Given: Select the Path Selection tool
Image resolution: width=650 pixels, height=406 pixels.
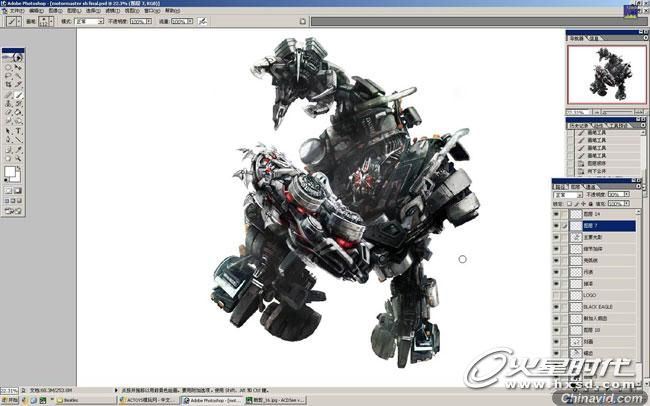Looking at the screenshot, I should [x=8, y=131].
